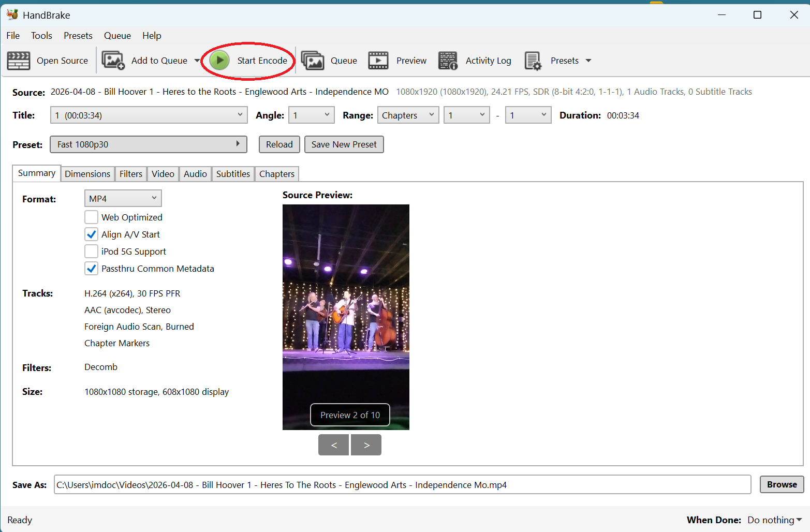Image resolution: width=810 pixels, height=532 pixels.
Task: Click the Browse button
Action: [x=782, y=484]
